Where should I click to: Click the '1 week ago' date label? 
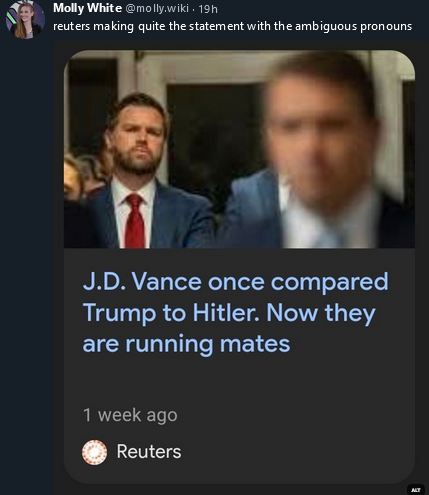coord(130,415)
